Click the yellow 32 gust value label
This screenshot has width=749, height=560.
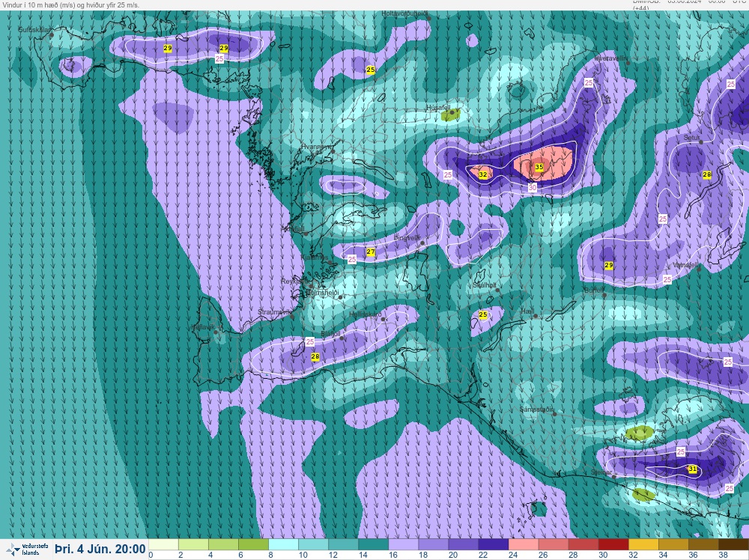[x=483, y=174]
